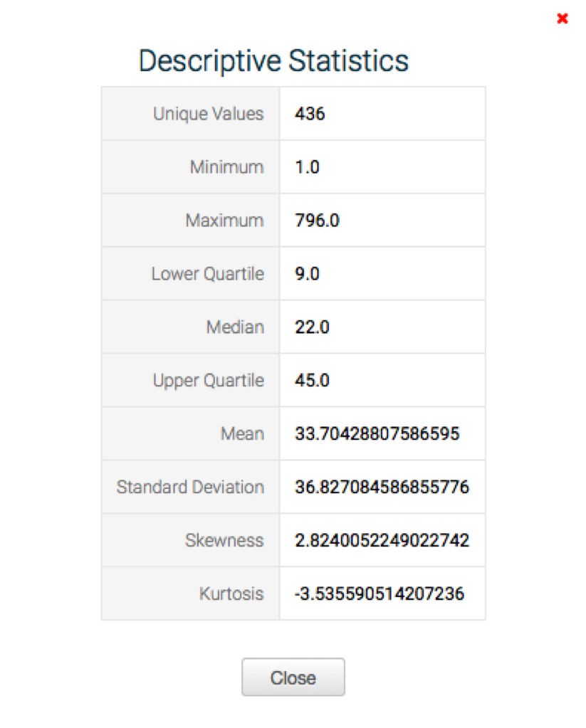Select the standard deviation value 36.827084586855776
586x728 pixels.
click(x=382, y=487)
